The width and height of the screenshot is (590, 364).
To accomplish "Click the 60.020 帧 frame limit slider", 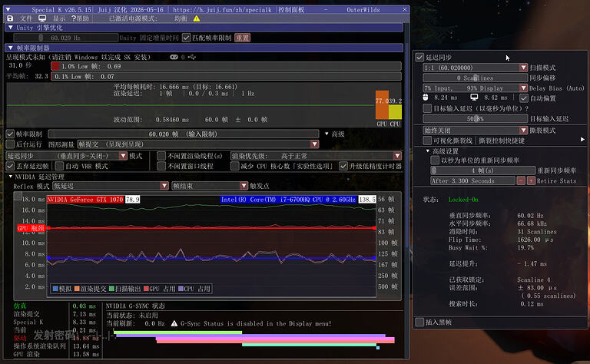I will (x=184, y=134).
